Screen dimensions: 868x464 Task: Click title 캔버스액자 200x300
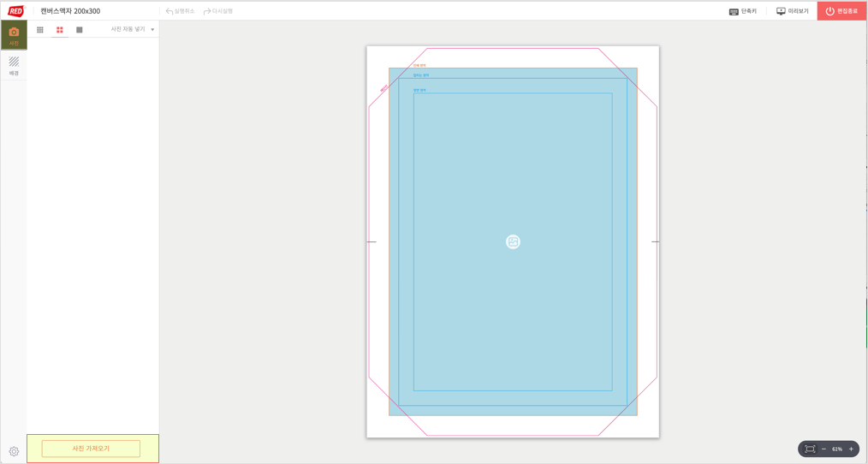(x=70, y=11)
